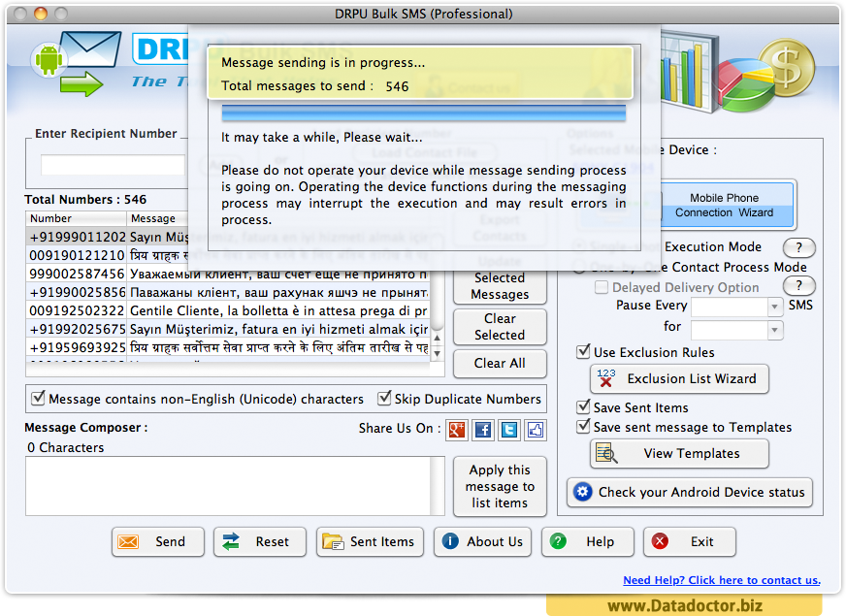846x616 pixels.
Task: Click the thumbs-up like share icon
Action: pos(536,430)
